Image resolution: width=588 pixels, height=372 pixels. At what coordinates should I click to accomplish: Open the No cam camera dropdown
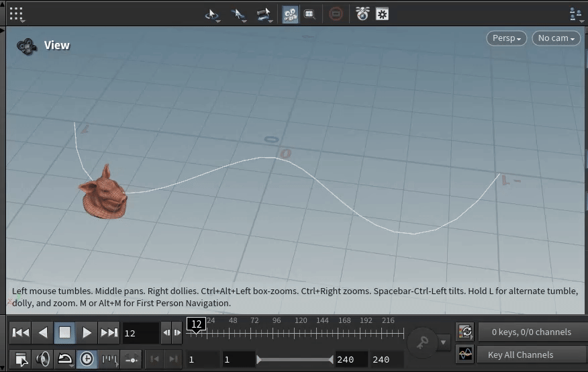tap(556, 38)
